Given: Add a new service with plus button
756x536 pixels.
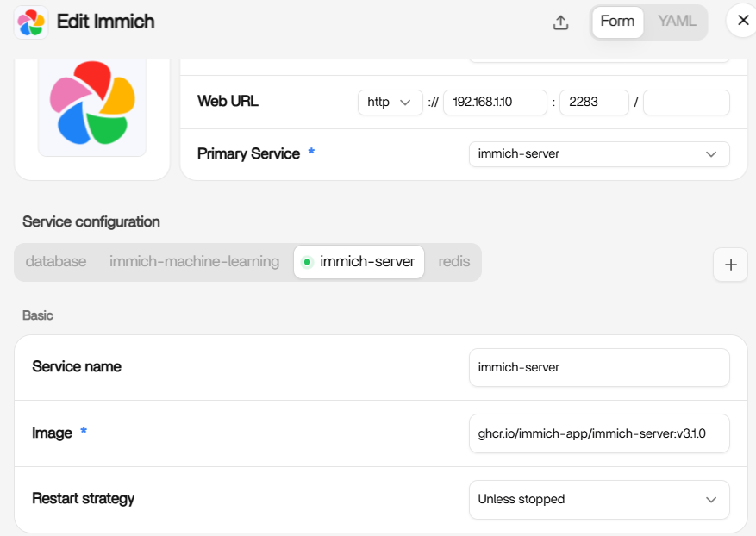Looking at the screenshot, I should pyautogui.click(x=730, y=265).
